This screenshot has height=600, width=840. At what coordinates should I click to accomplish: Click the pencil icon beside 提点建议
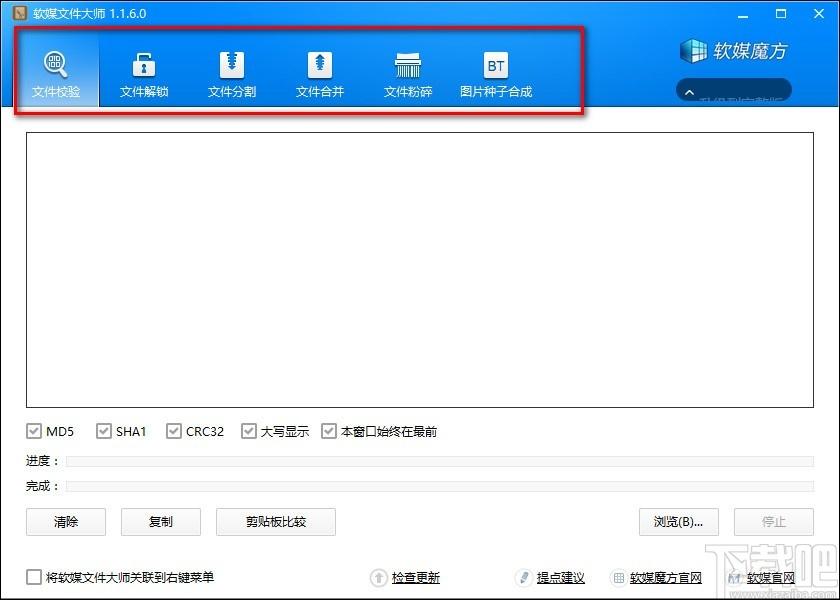(x=523, y=578)
